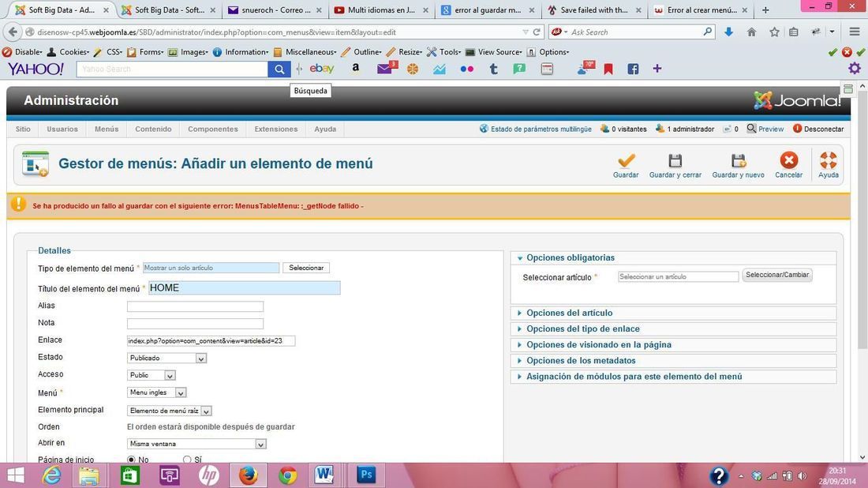Click the red Cancelar icon

click(x=789, y=160)
